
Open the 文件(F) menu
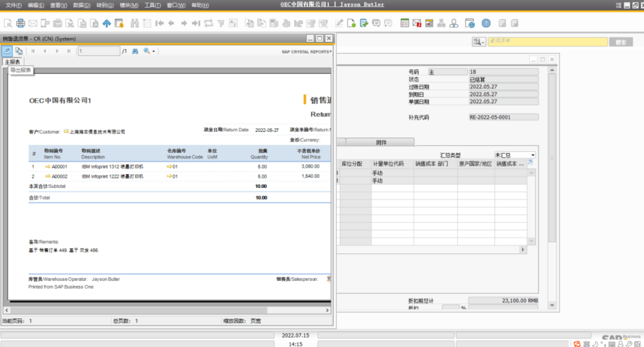tap(13, 5)
